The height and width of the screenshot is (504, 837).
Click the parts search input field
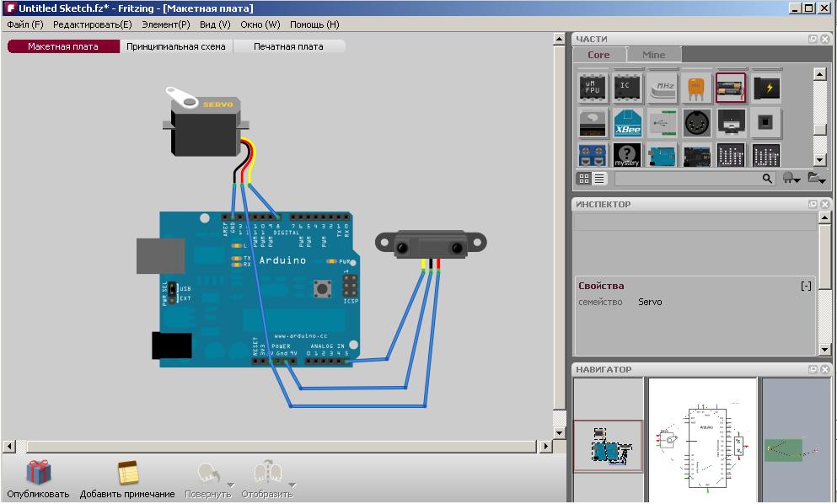click(x=688, y=179)
